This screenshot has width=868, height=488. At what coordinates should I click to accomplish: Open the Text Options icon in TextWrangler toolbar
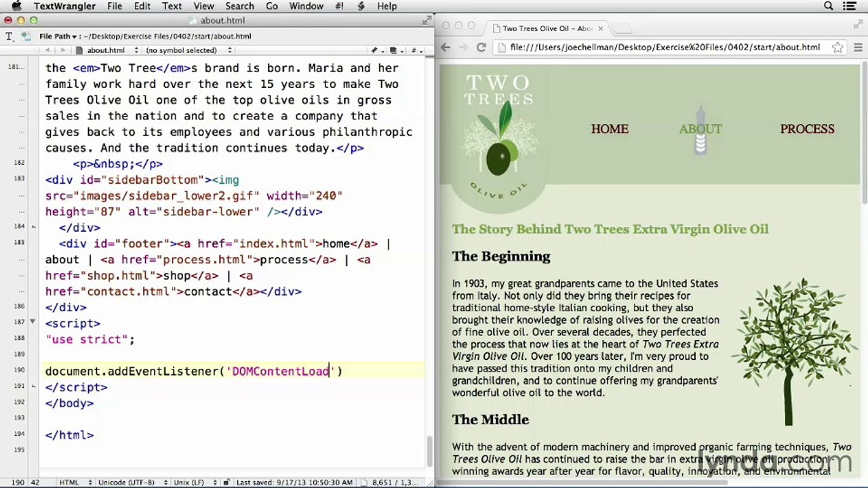pyautogui.click(x=9, y=36)
